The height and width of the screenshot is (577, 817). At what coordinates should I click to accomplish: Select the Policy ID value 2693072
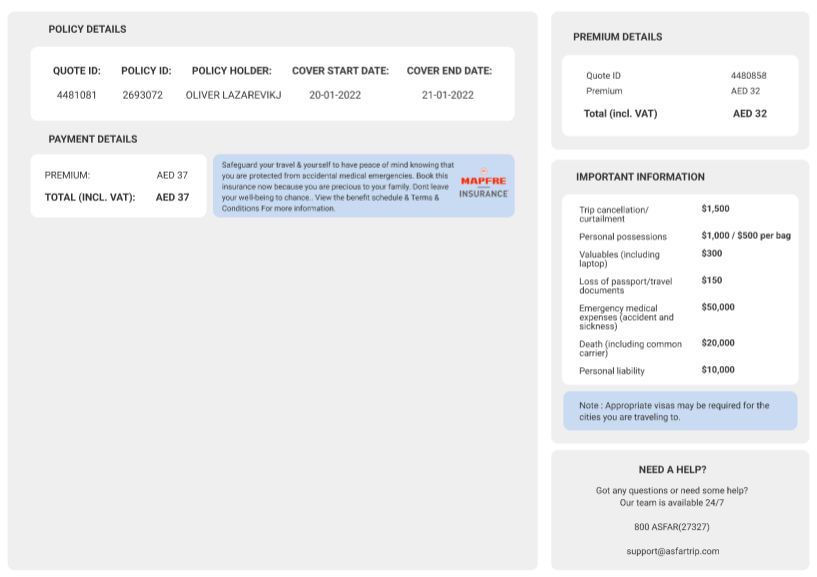click(x=143, y=96)
